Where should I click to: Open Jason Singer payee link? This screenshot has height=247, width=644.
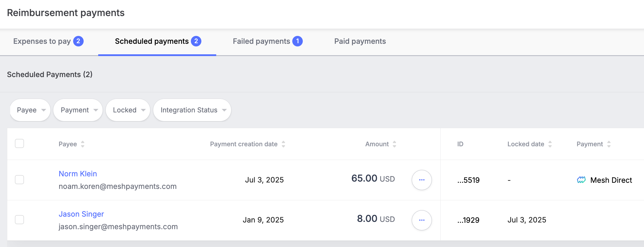[x=81, y=214]
